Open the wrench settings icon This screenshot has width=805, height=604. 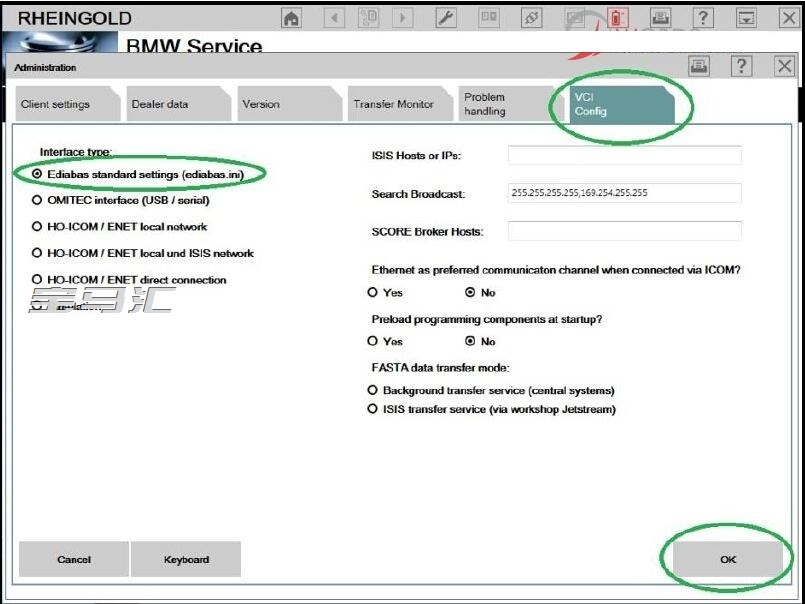tap(446, 18)
